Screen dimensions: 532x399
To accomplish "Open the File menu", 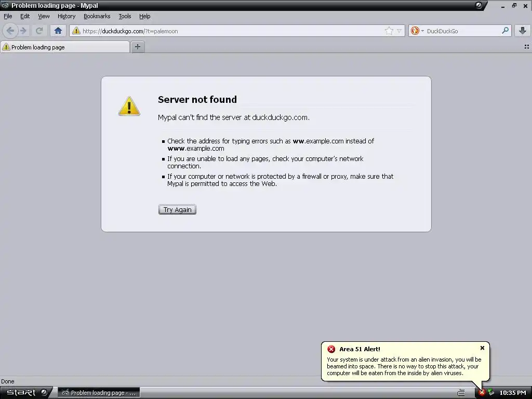I will pos(8,16).
